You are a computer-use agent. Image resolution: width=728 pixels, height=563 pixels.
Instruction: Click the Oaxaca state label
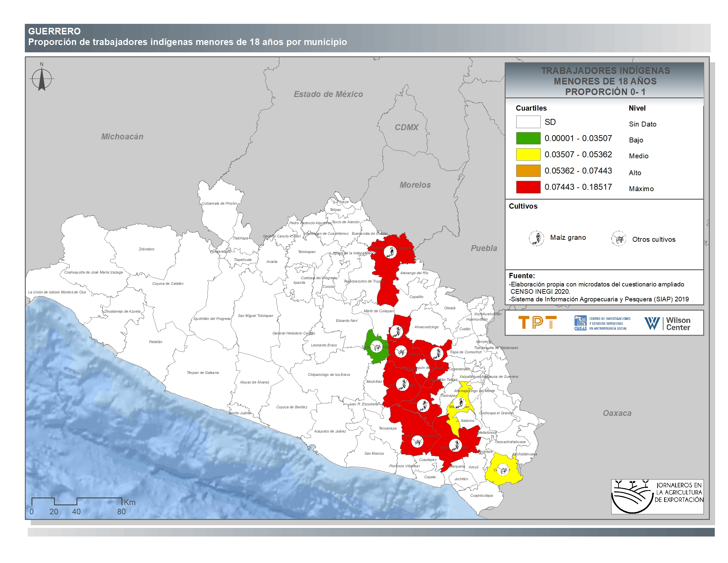617,413
